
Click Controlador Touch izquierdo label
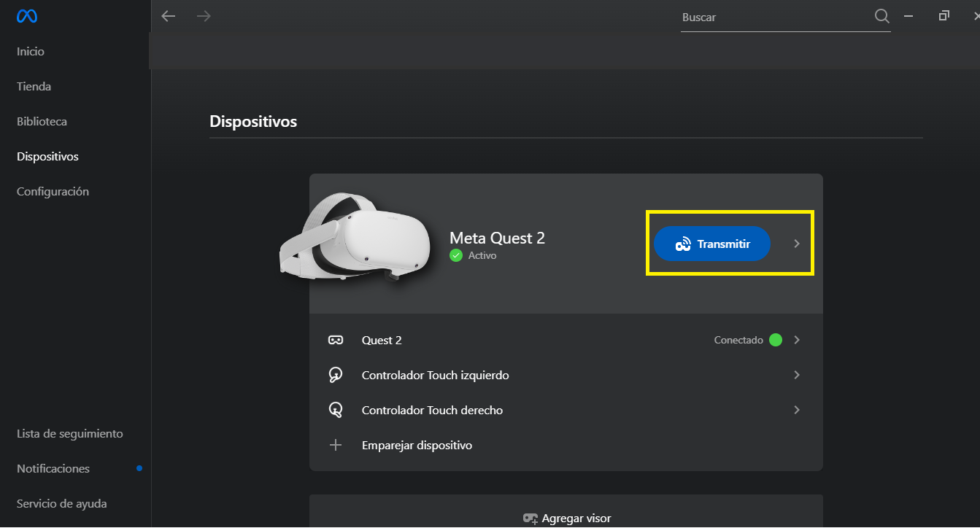[x=436, y=375]
